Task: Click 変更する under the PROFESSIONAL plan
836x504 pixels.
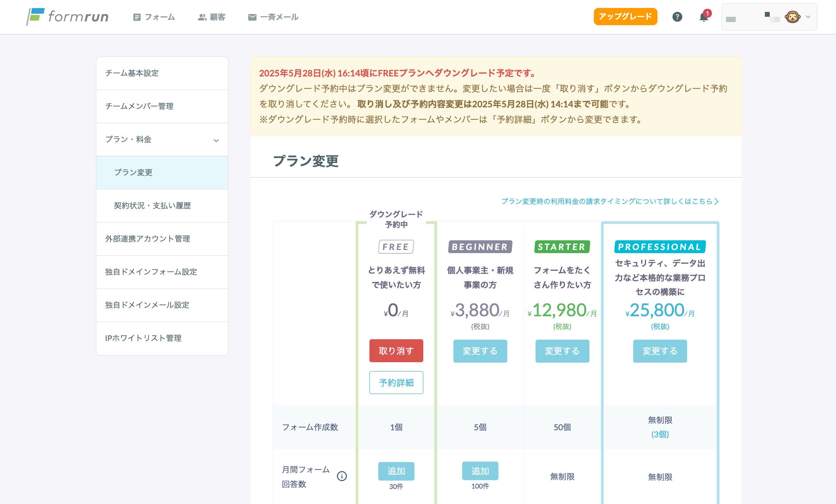Action: click(660, 351)
